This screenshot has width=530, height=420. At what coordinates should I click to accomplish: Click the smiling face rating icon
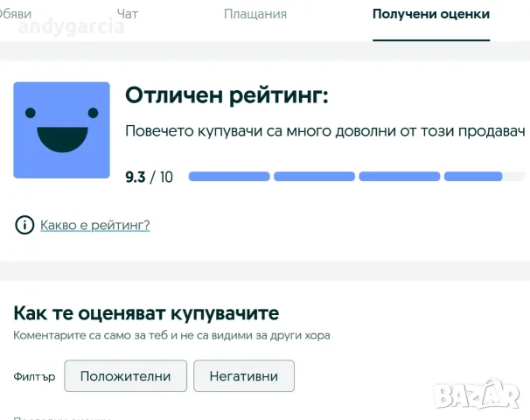point(61,129)
